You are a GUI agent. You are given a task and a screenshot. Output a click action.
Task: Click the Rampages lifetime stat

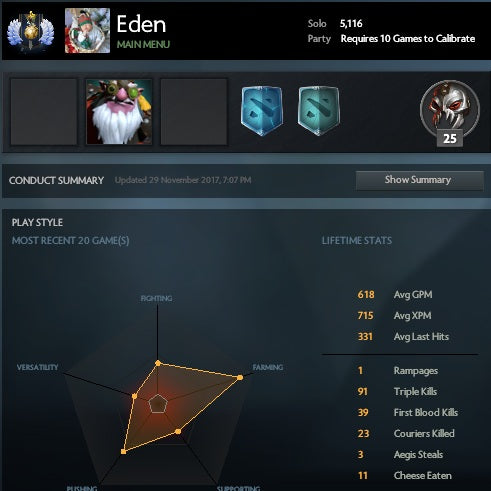(398, 371)
